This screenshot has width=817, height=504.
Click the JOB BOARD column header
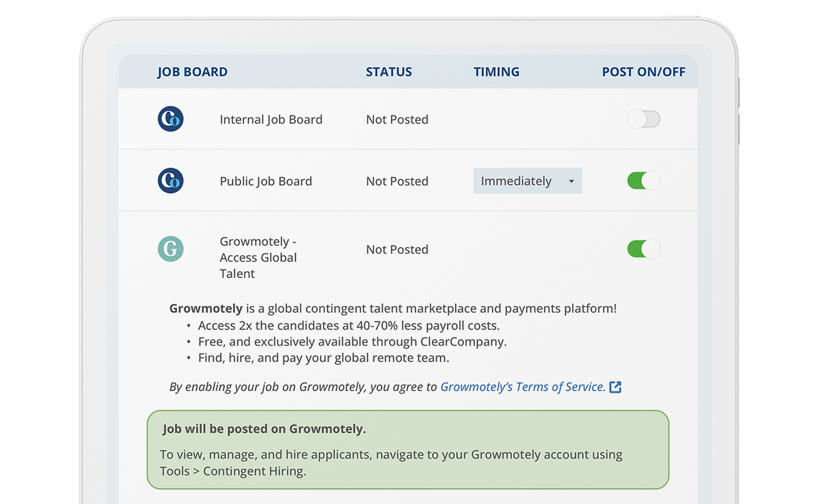pos(193,72)
